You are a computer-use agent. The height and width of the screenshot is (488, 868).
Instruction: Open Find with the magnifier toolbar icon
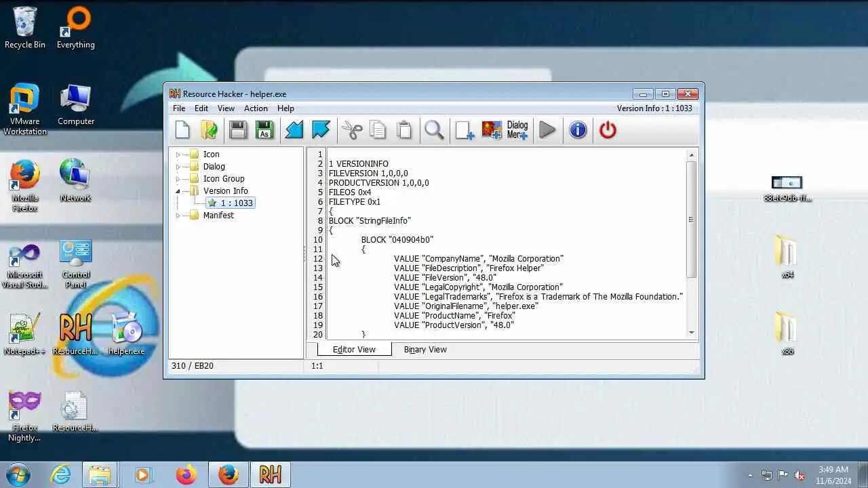(435, 130)
